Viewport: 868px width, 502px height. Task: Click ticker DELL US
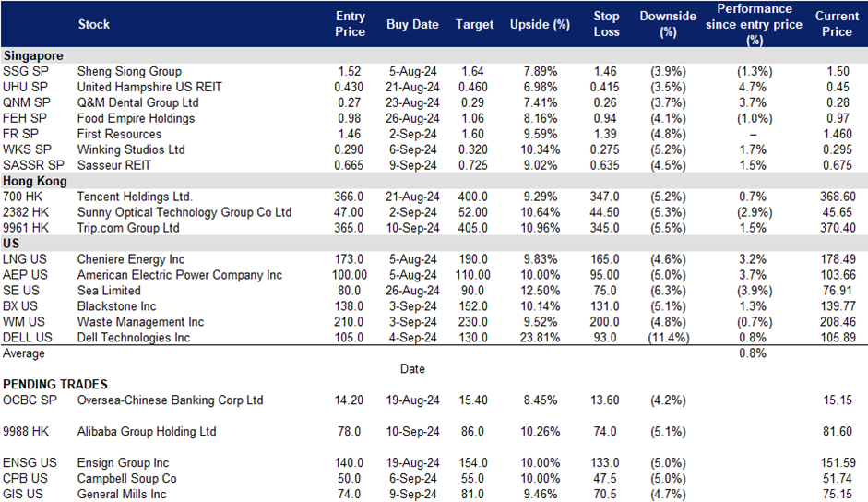coord(27,338)
